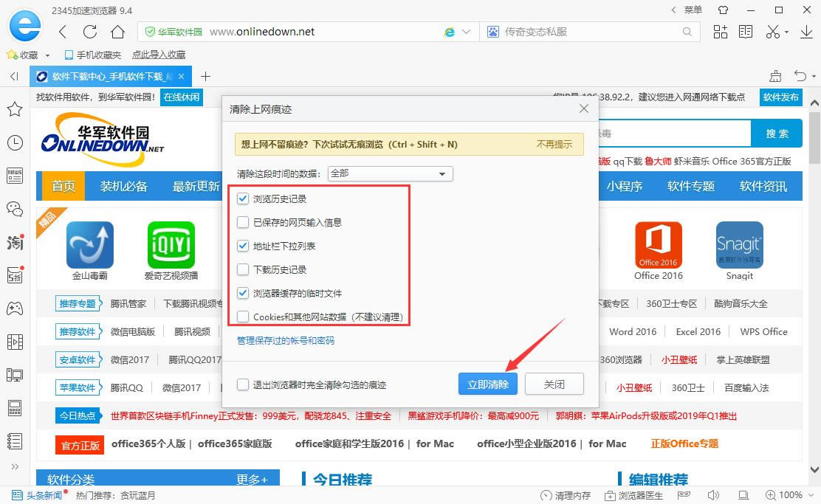Open the news icon in the sidebar
821x504 pixels.
15,176
